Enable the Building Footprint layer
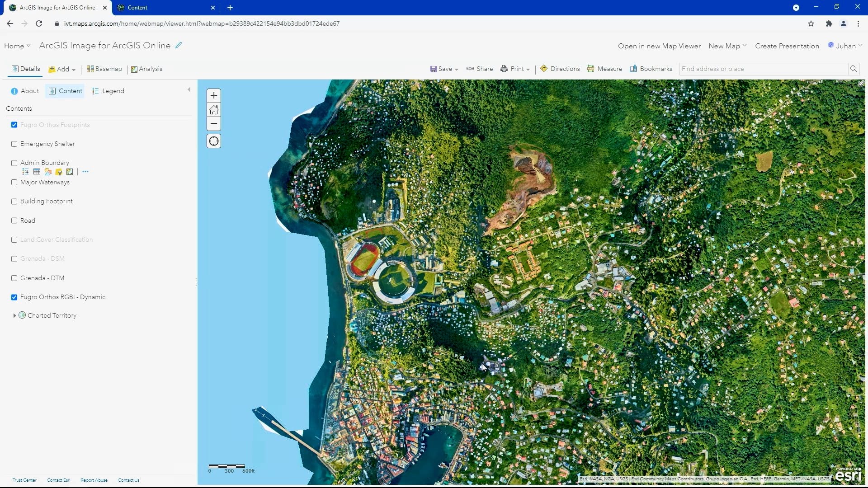Viewport: 868px width, 488px height. 14,202
